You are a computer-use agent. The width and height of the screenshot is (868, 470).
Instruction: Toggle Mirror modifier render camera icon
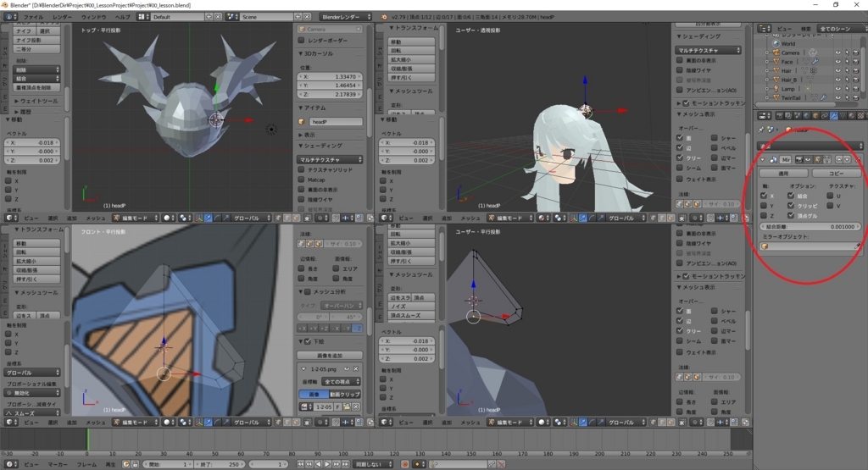[798, 160]
